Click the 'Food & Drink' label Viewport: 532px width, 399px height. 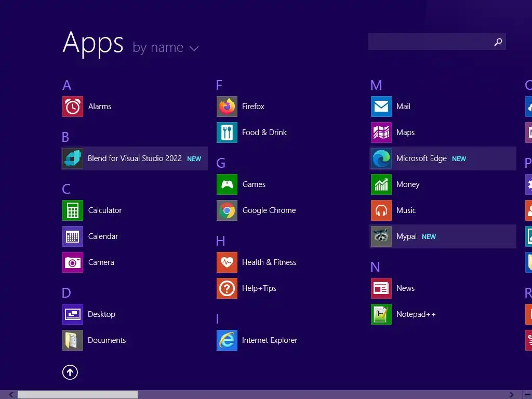click(264, 132)
